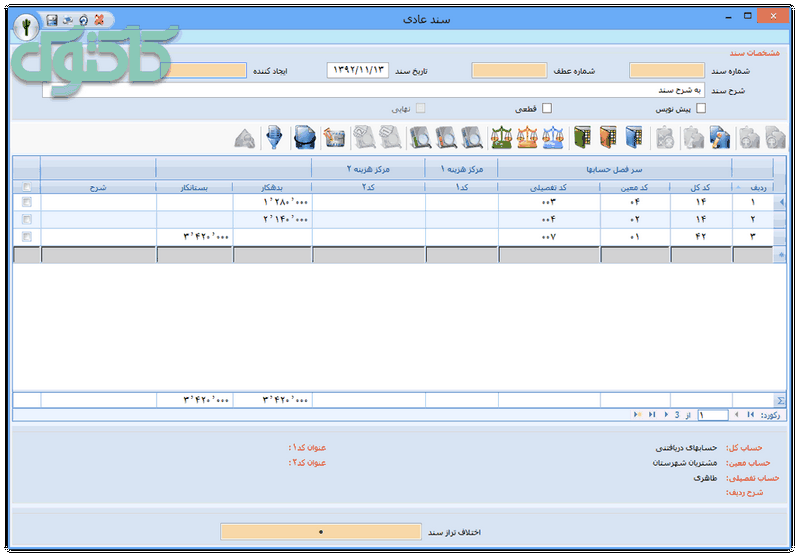The height and width of the screenshot is (558, 800).
Task: Go to next record in navigator
Action: (666, 415)
